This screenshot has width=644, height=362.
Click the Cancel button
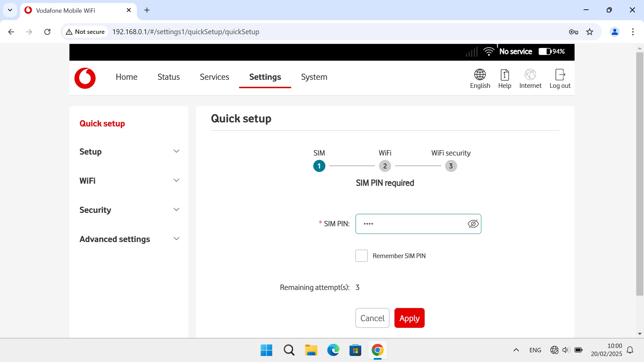click(372, 318)
